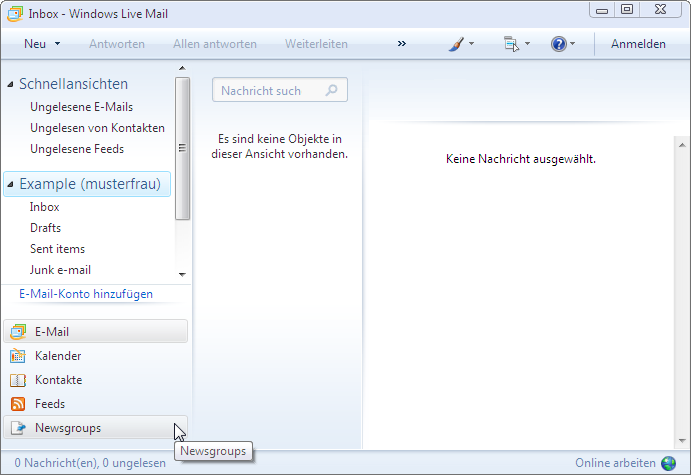
Task: Select the Schnellansichten heading
Action: (73, 84)
